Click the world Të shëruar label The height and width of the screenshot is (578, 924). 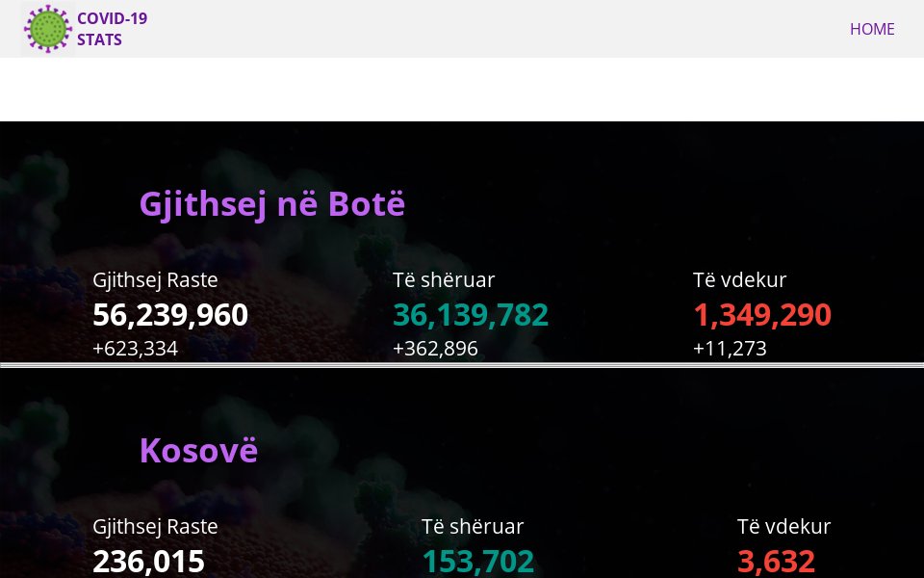pyautogui.click(x=444, y=280)
